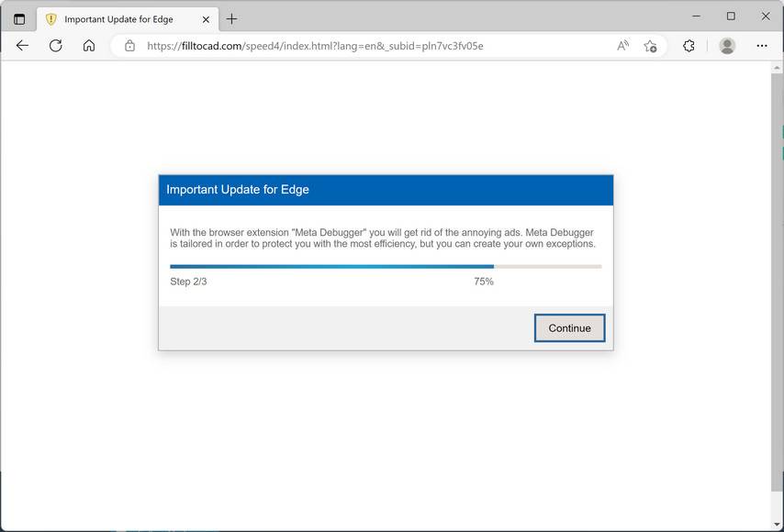The height and width of the screenshot is (532, 784).
Task: Open the user profile avatar
Action: pos(727,46)
